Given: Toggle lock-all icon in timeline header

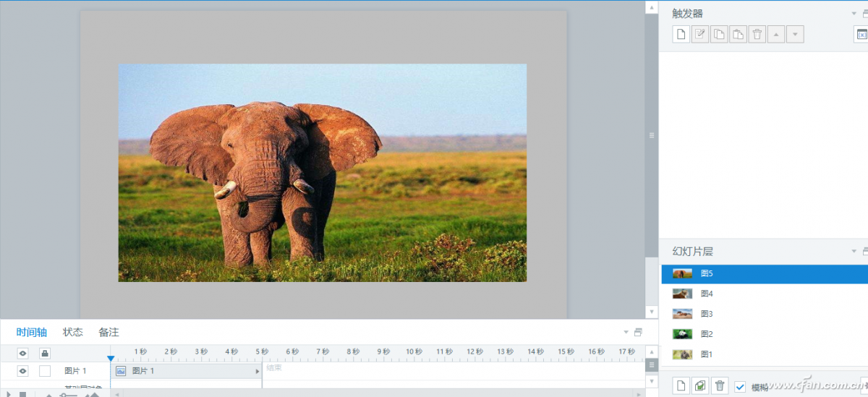Looking at the screenshot, I should tap(45, 353).
